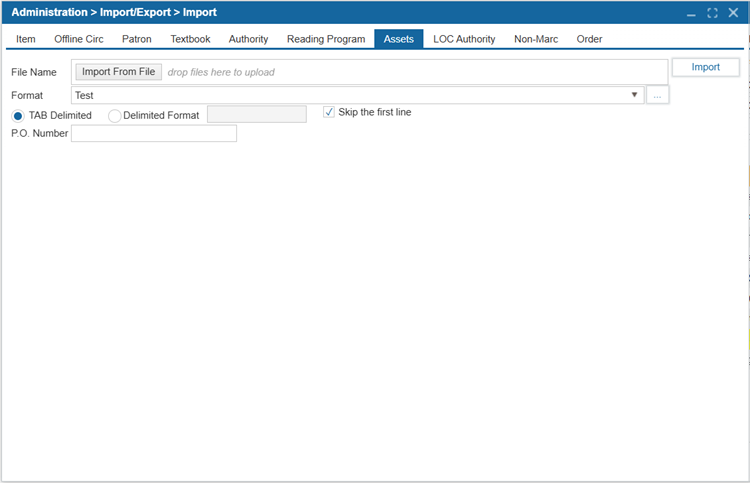This screenshot has height=483, width=750.
Task: Select the Non-Marc tab
Action: pyautogui.click(x=536, y=39)
